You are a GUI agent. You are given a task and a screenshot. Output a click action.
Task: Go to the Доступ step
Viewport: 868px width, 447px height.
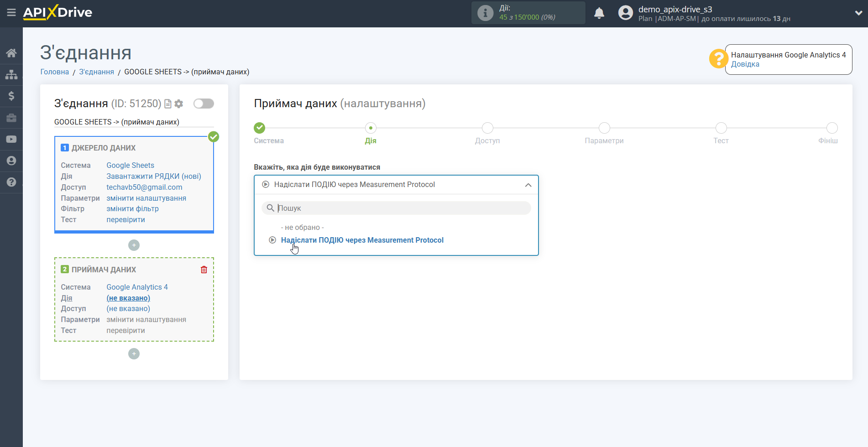click(487, 128)
